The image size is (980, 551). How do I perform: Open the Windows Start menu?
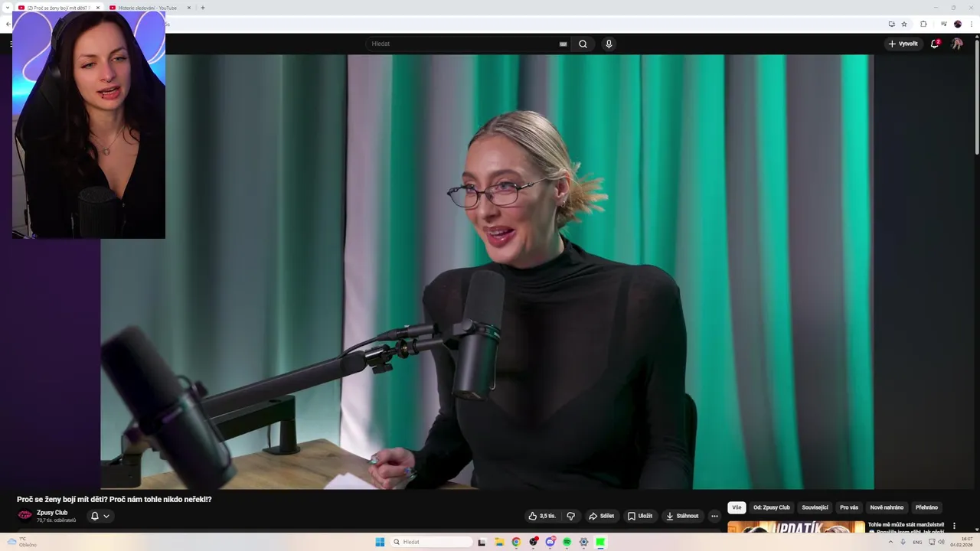click(x=380, y=542)
